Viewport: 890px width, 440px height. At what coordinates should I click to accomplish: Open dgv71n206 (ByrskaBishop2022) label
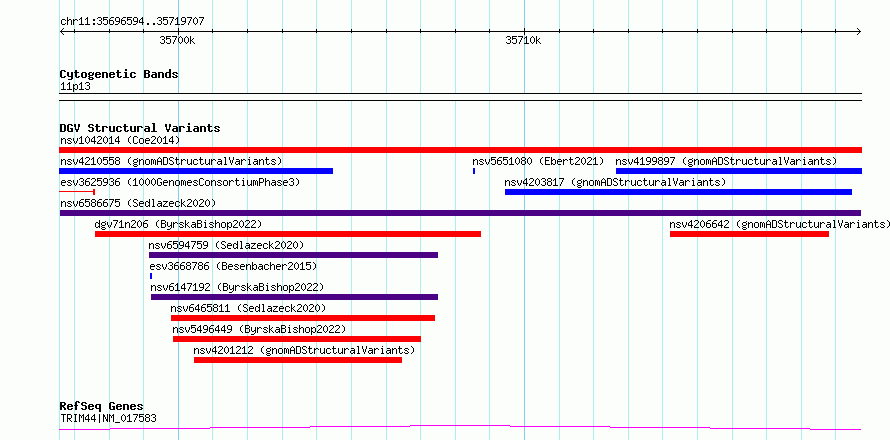tap(178, 224)
